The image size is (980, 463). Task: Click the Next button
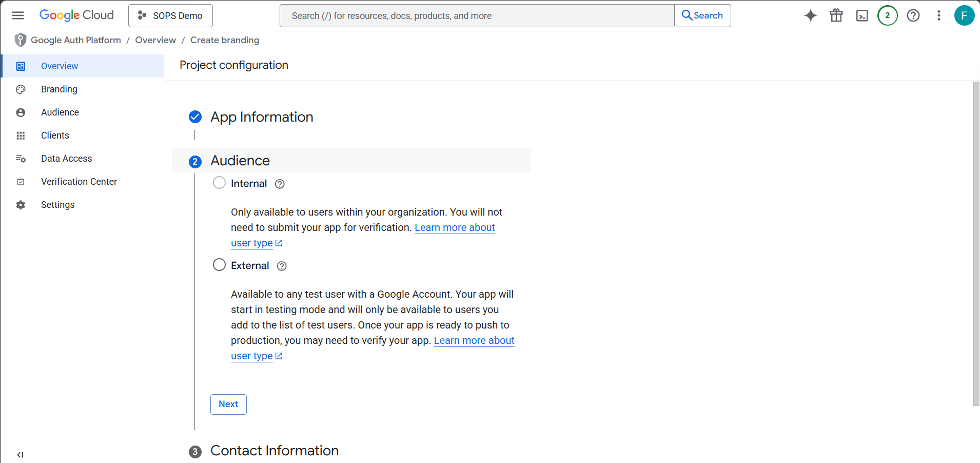pos(228,404)
